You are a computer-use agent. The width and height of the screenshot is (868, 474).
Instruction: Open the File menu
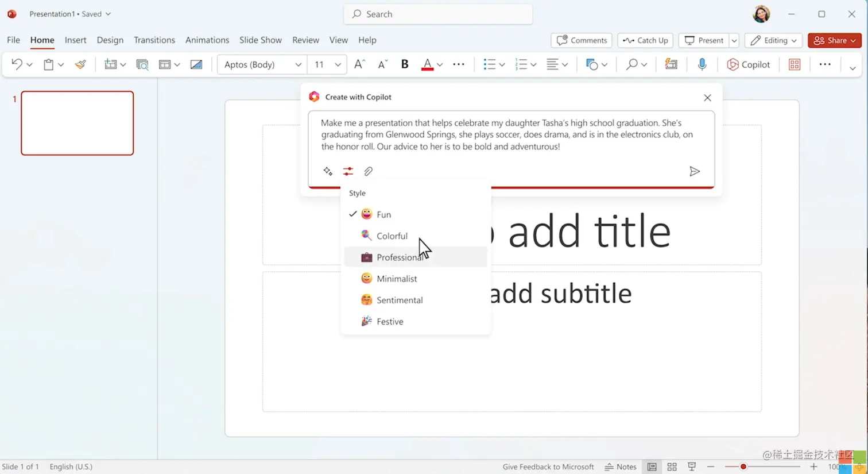click(13, 40)
